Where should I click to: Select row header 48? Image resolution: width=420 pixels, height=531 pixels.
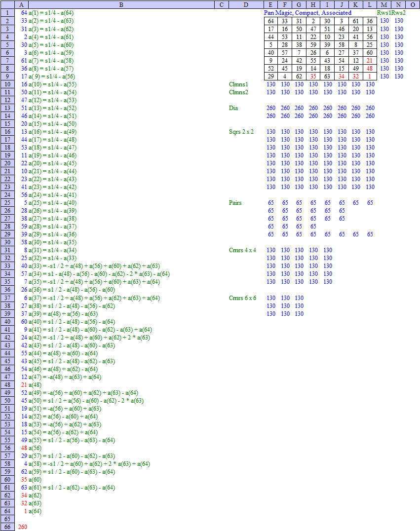tap(7, 385)
